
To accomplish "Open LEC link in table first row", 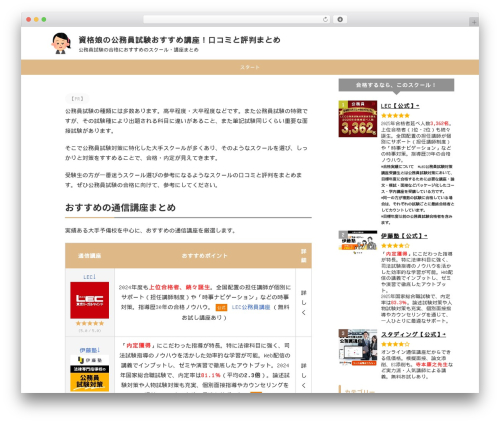I will tap(89, 277).
